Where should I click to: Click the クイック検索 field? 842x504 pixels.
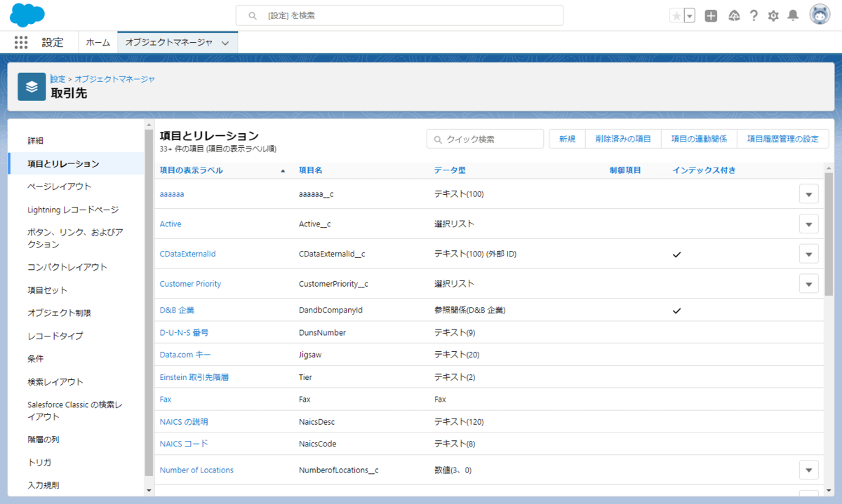[486, 139]
